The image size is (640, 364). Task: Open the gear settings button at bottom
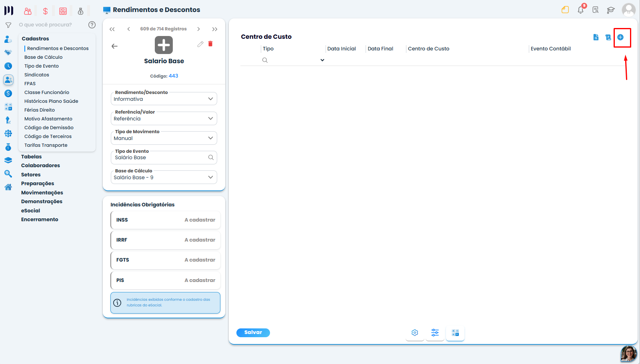[x=415, y=333]
